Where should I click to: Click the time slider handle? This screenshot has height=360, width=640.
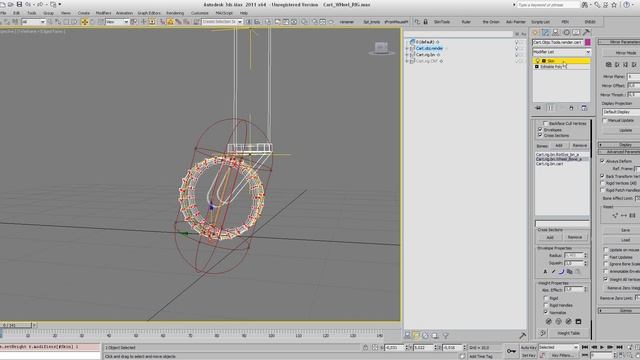16,325
